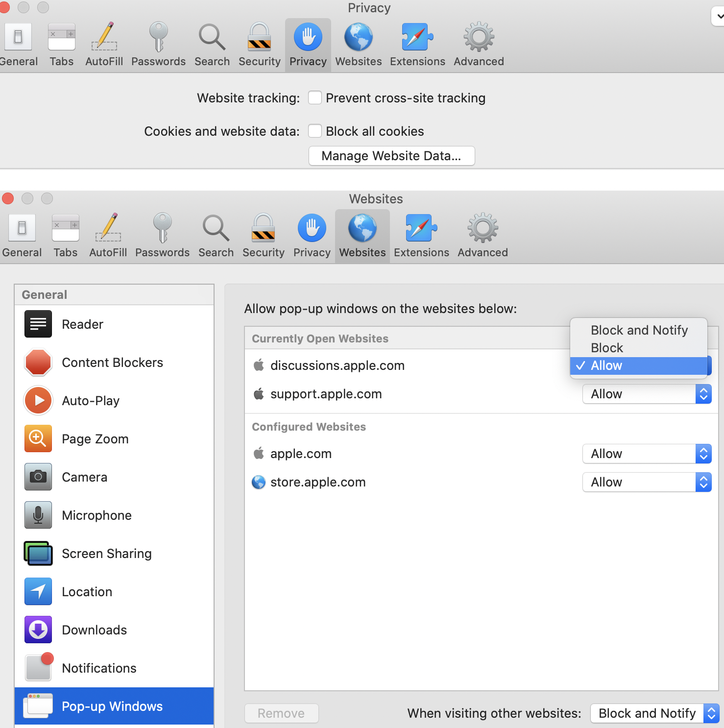Open Camera permissions in the sidebar
The height and width of the screenshot is (728, 724).
click(x=114, y=477)
